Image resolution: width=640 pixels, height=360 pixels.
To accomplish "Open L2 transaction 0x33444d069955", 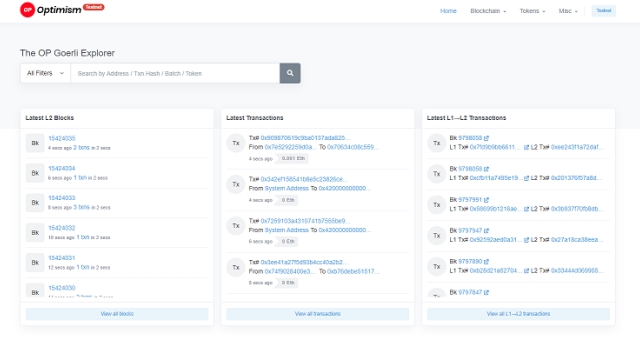I will (x=577, y=270).
